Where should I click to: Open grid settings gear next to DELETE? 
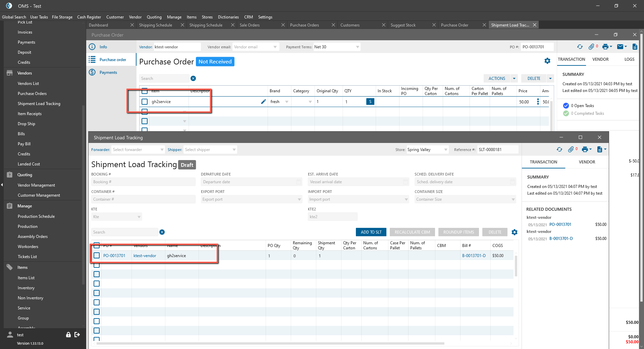(515, 232)
